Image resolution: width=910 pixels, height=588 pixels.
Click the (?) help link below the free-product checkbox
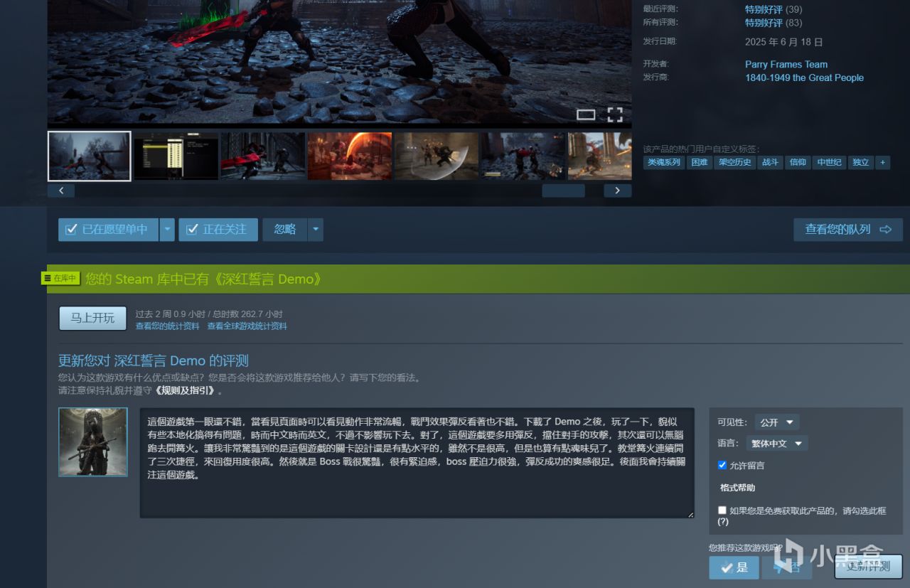coord(723,522)
